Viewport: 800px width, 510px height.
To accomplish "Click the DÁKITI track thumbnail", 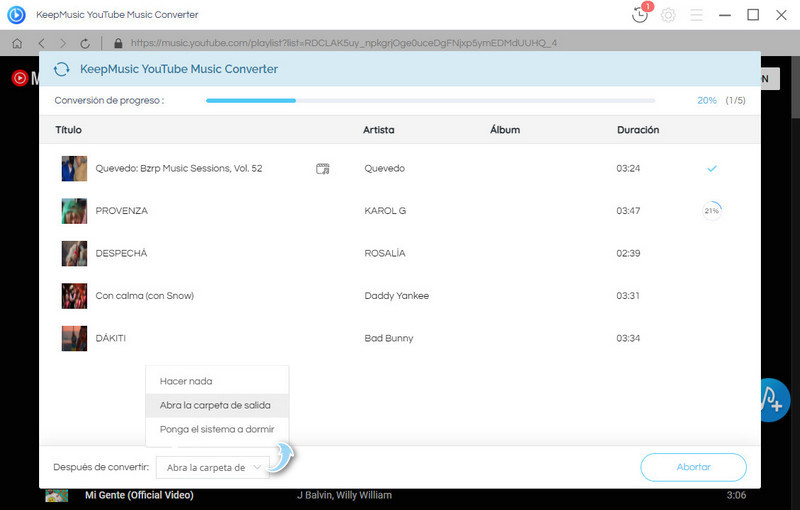I will click(x=74, y=338).
